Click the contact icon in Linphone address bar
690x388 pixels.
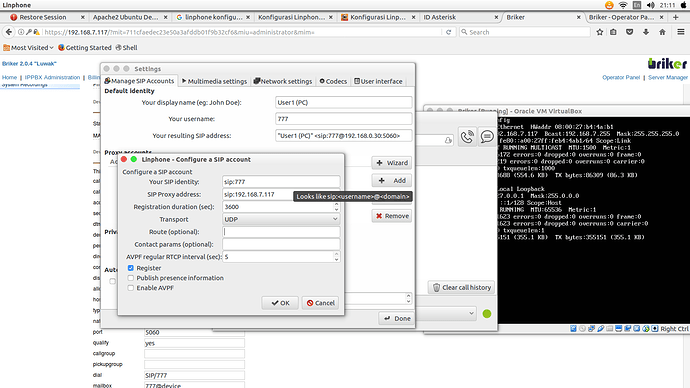pyautogui.click(x=448, y=140)
